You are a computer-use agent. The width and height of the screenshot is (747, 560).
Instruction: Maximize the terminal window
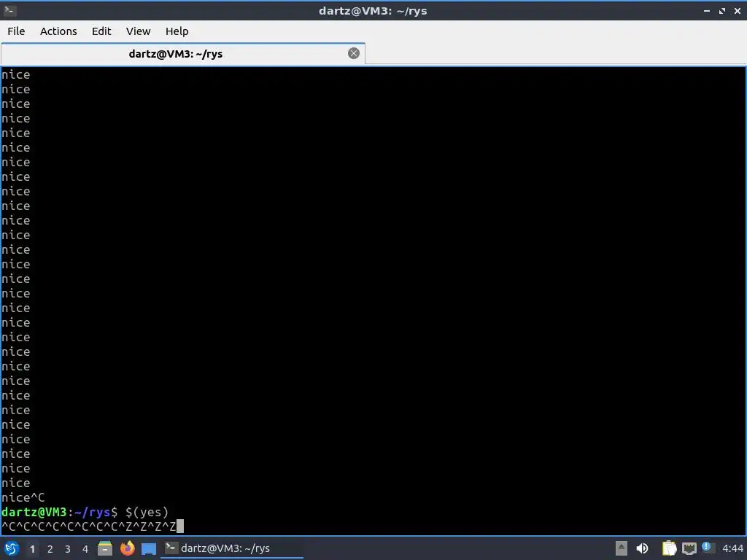(x=722, y=10)
